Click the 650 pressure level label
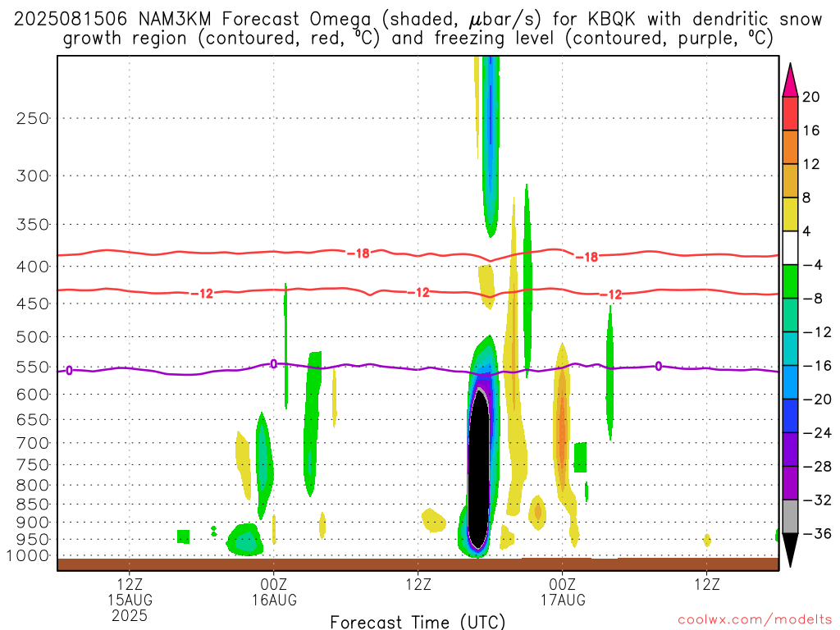The height and width of the screenshot is (630, 840). coord(33,419)
